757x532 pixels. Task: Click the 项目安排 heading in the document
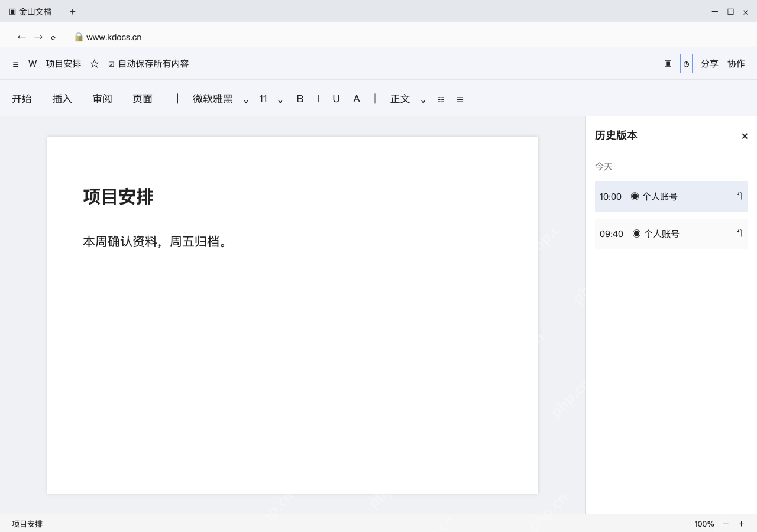[x=118, y=196]
